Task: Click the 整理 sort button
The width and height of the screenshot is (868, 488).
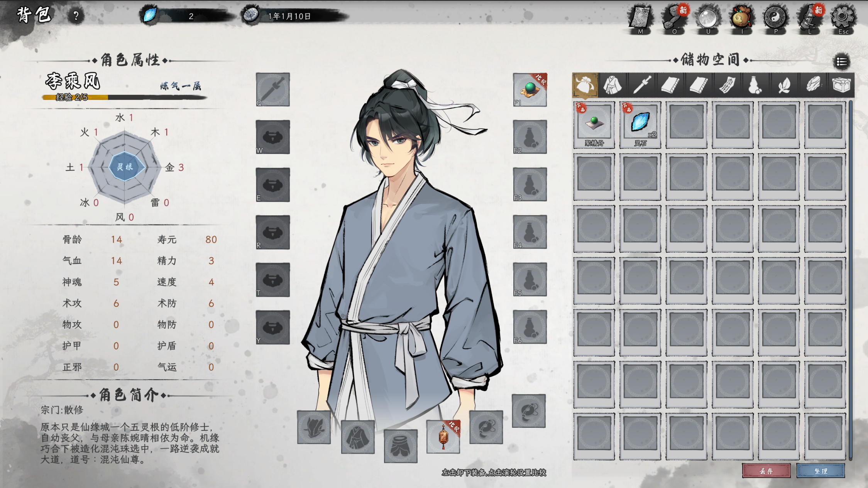Action: pyautogui.click(x=821, y=471)
